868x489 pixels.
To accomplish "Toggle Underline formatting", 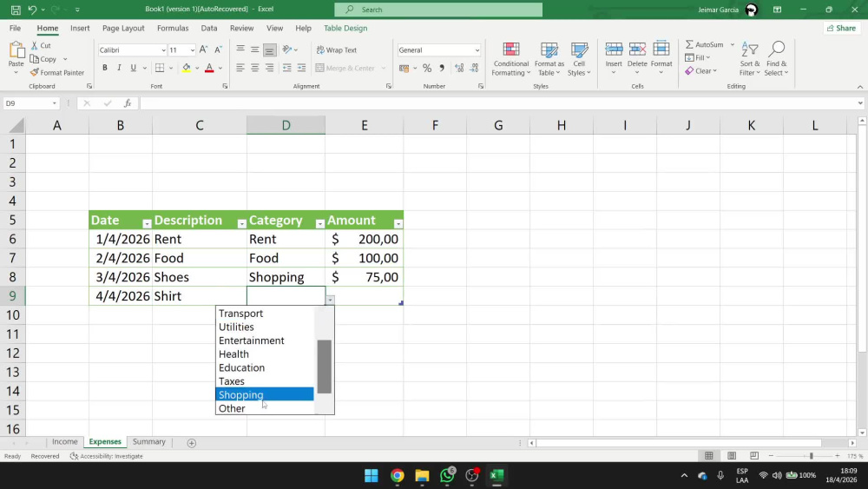I will tap(134, 68).
